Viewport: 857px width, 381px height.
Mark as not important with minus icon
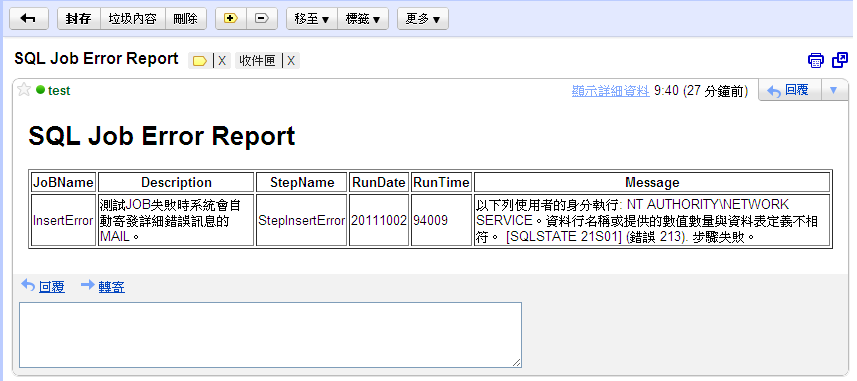pyautogui.click(x=262, y=19)
